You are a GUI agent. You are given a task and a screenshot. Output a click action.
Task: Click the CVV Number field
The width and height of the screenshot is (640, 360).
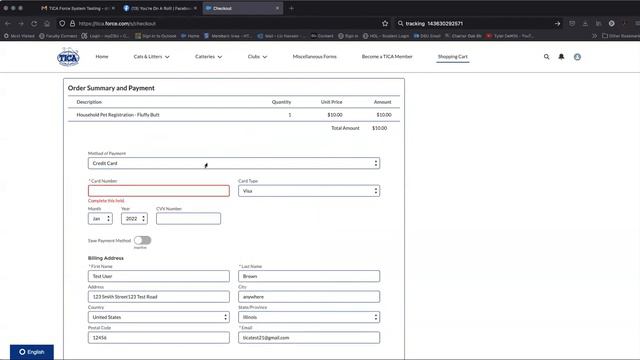point(188,218)
